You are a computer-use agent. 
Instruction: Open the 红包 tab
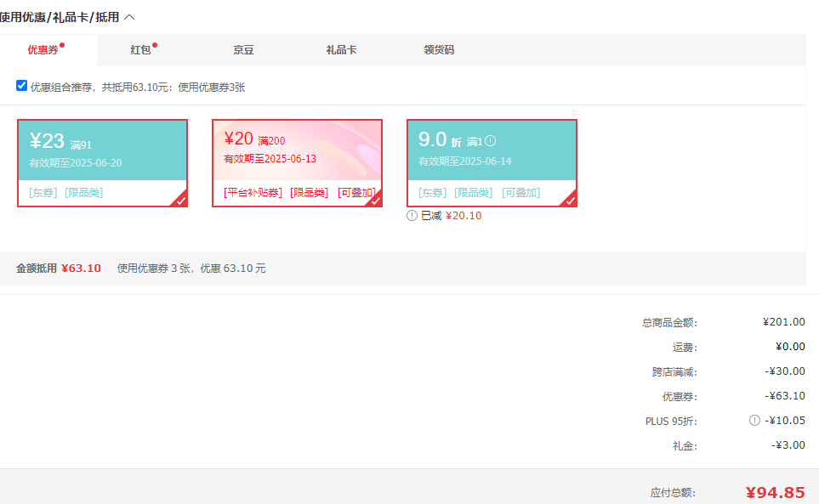(140, 50)
